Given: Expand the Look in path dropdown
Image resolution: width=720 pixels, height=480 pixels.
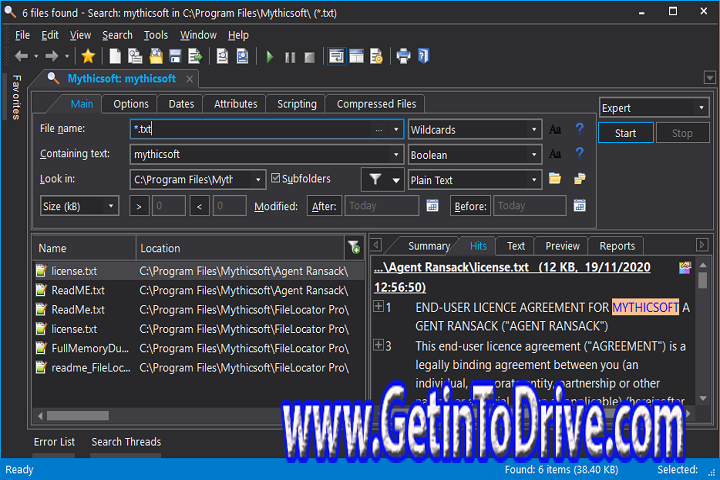Looking at the screenshot, I should click(258, 180).
